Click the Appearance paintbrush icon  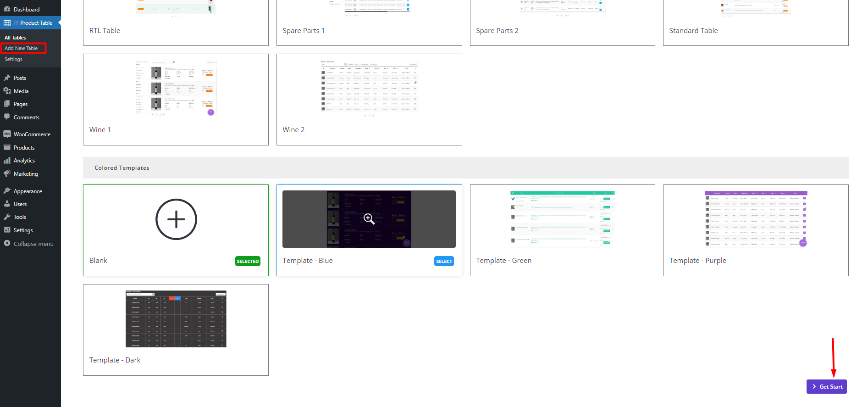click(x=7, y=191)
